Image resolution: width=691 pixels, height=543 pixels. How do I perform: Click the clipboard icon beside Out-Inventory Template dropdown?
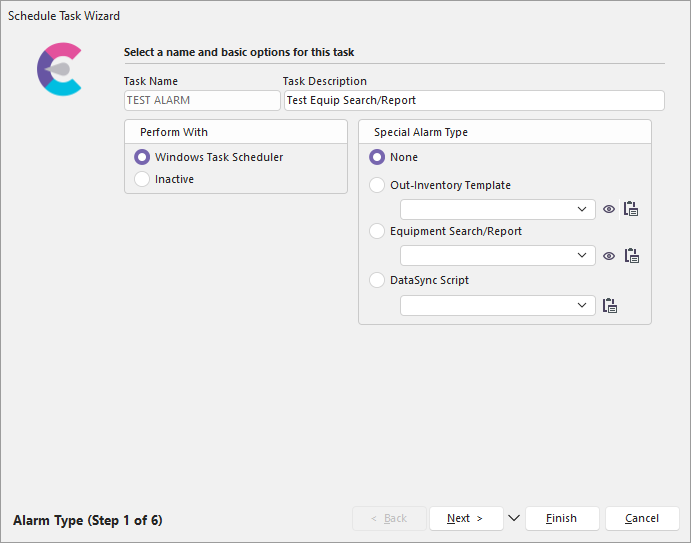coord(631,209)
